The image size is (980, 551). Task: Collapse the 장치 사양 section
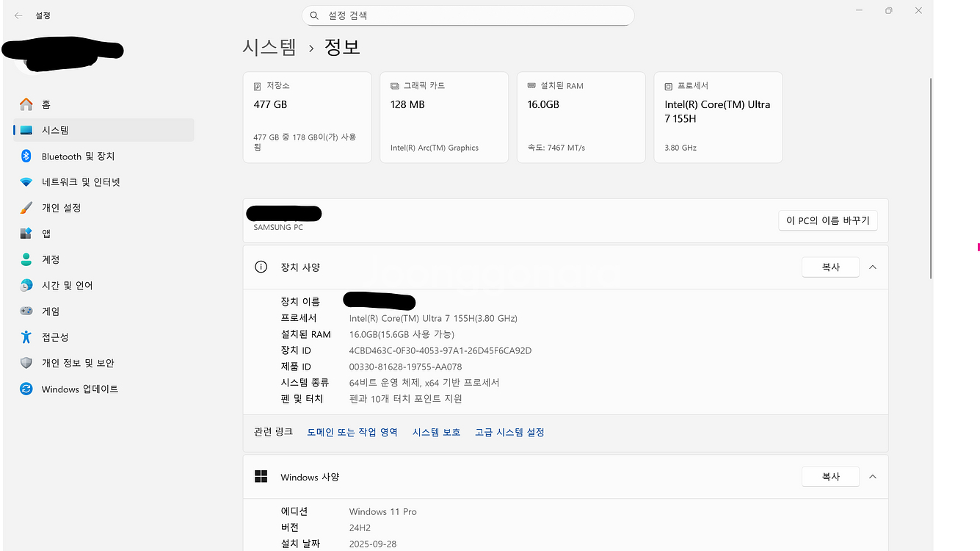point(873,267)
